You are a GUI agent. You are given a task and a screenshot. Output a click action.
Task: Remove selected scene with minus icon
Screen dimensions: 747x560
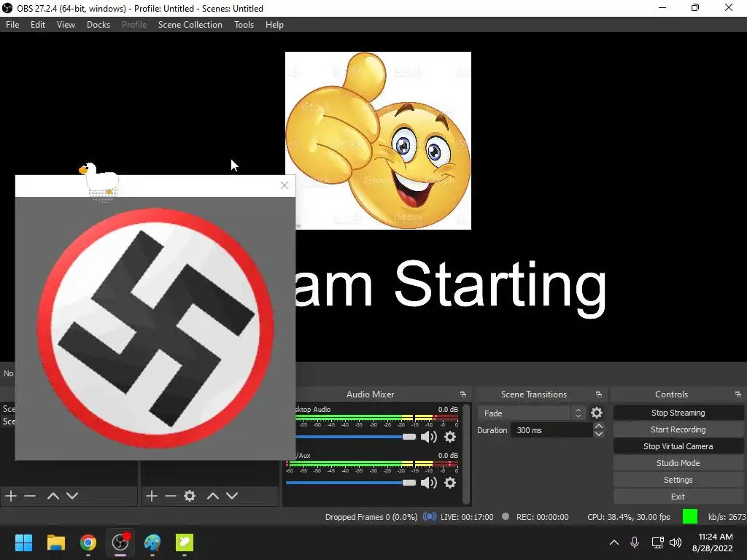pyautogui.click(x=30, y=496)
